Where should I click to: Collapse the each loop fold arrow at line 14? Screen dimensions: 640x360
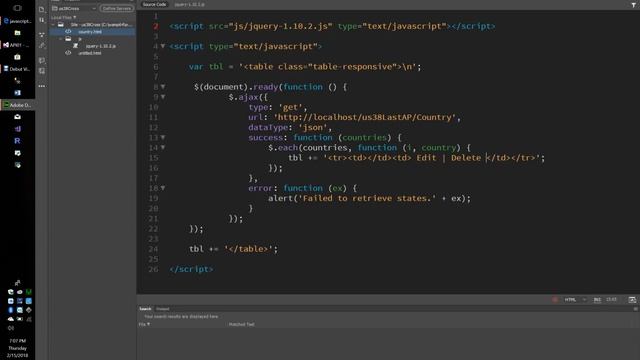(x=163, y=147)
